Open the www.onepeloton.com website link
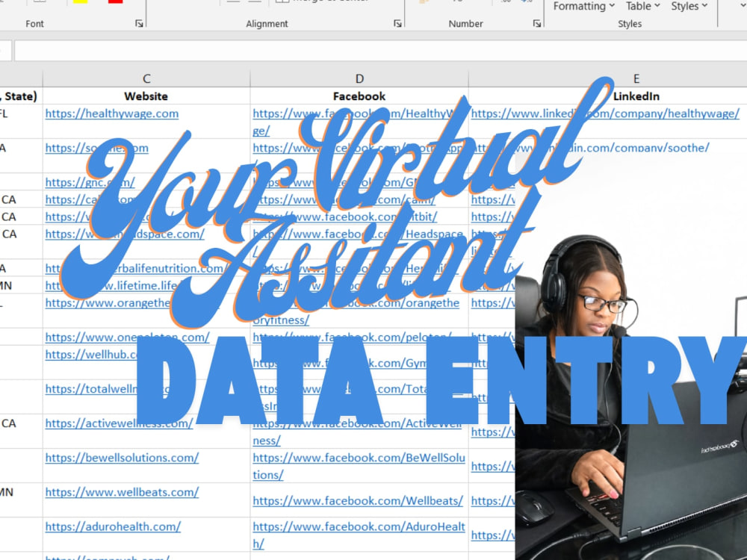 click(127, 337)
